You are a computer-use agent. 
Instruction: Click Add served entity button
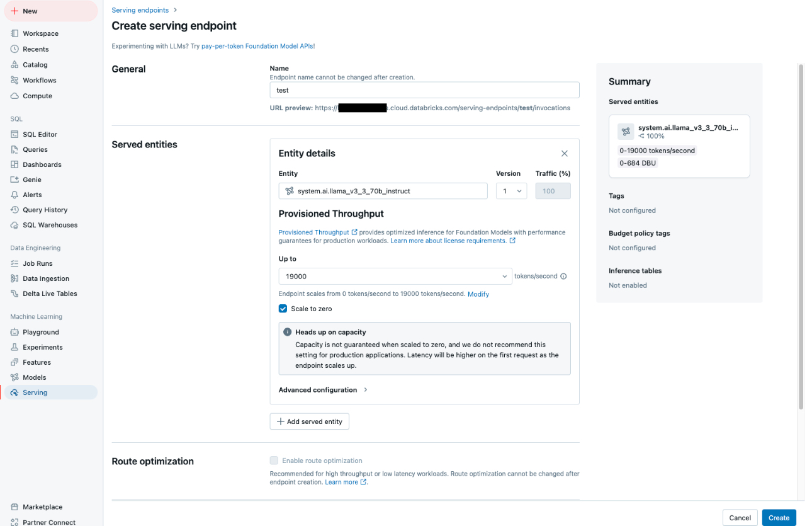[310, 421]
